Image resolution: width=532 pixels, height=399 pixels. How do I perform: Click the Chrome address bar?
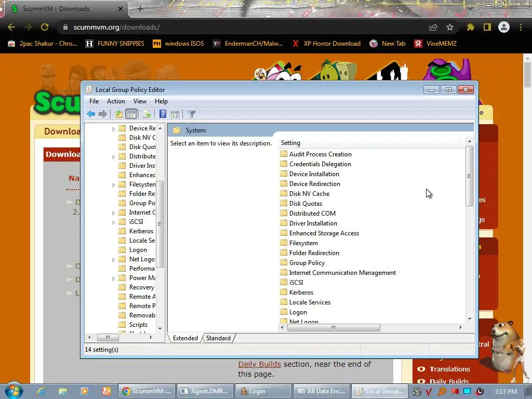click(x=244, y=27)
